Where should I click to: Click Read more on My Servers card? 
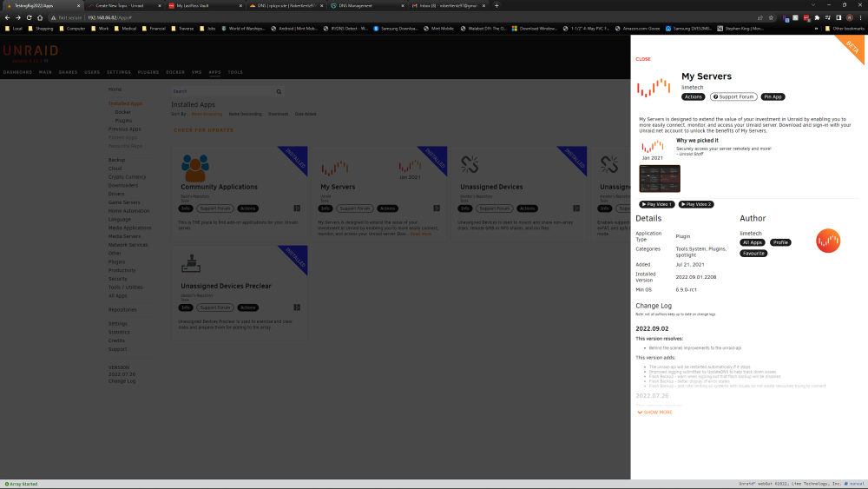[x=421, y=234]
